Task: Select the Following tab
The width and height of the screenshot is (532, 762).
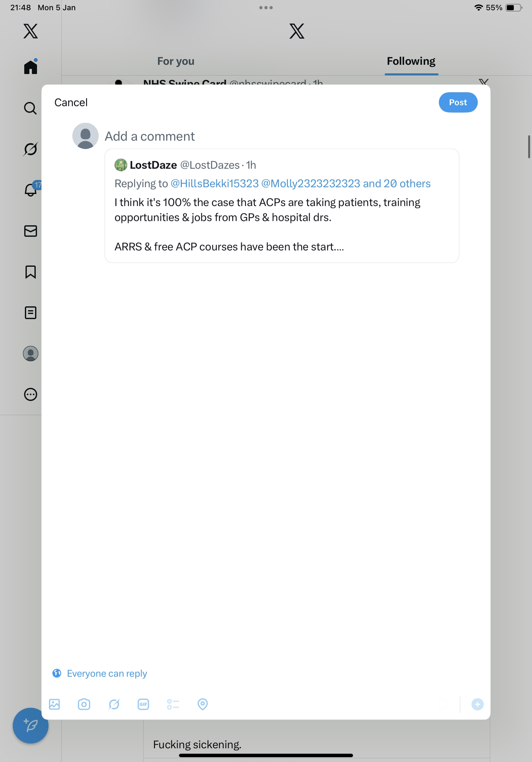Action: tap(411, 61)
